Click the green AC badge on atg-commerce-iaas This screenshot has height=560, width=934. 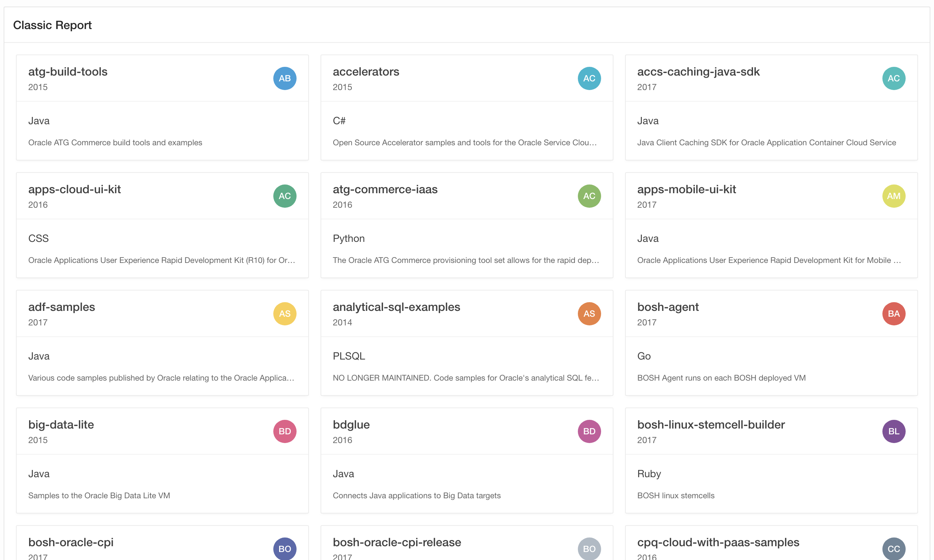[x=589, y=196]
